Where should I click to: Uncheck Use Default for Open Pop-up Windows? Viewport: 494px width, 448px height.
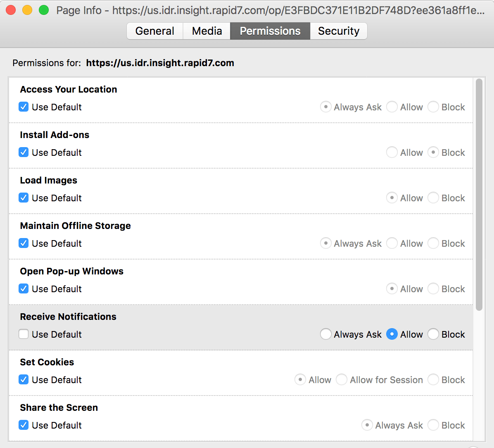[24, 288]
